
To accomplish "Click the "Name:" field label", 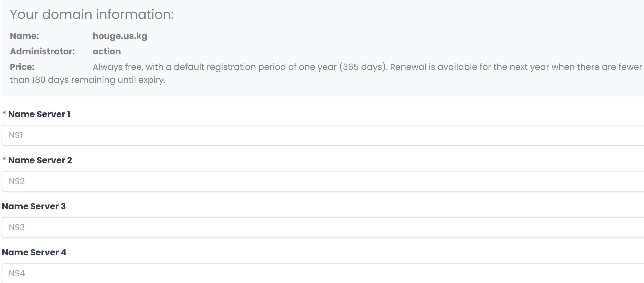I will pos(25,36).
